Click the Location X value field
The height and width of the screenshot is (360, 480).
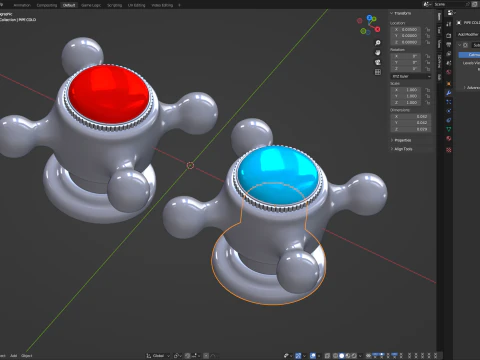[406, 29]
